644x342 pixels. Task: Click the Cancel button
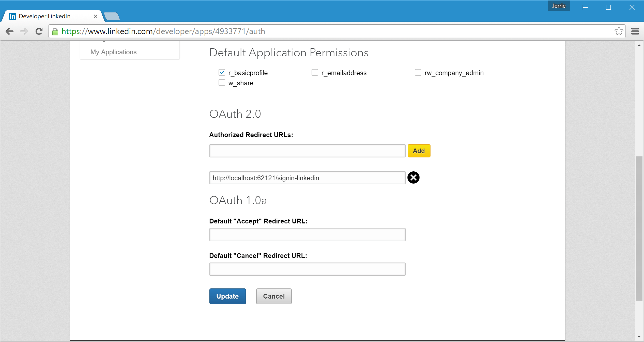tap(274, 296)
